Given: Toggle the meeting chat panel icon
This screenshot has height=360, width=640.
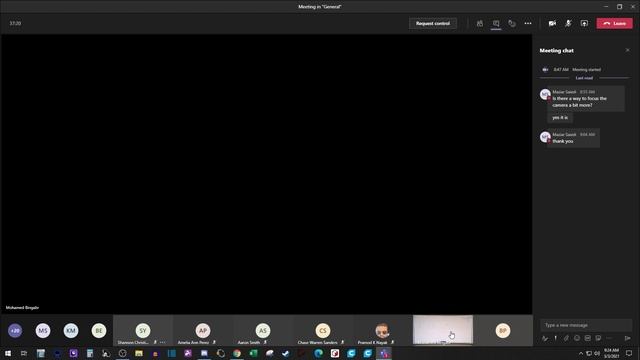Looking at the screenshot, I should click(x=496, y=23).
